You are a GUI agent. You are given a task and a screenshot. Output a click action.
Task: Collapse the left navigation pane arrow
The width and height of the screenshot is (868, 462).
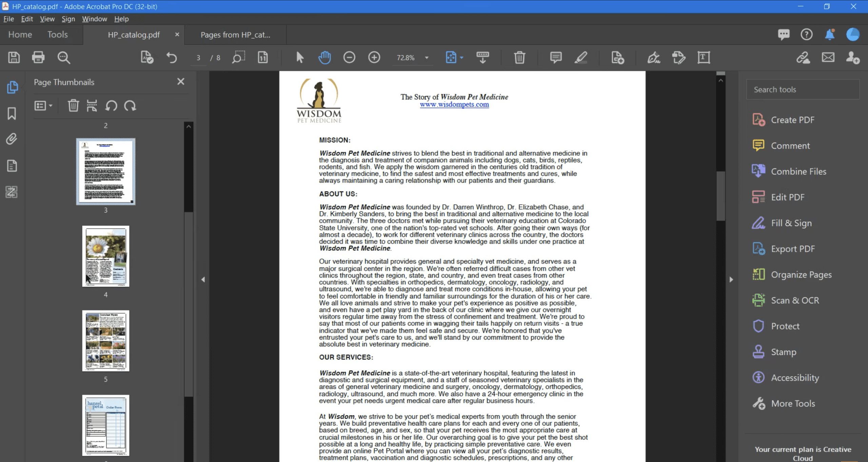point(203,280)
